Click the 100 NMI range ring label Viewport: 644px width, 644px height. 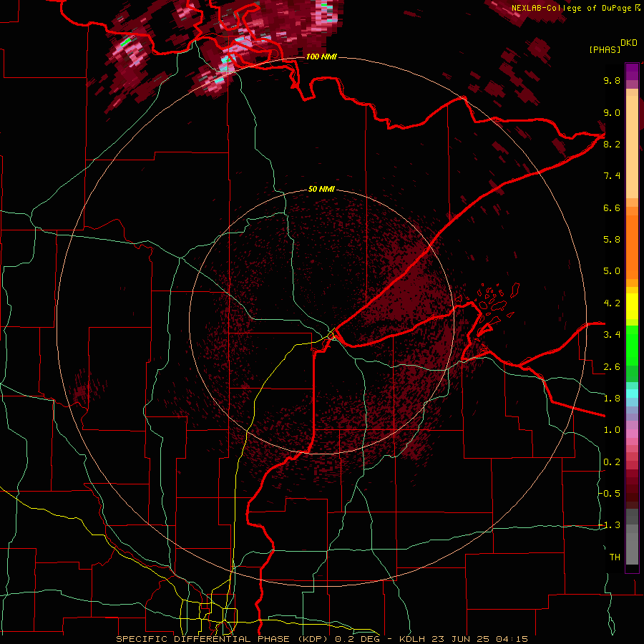click(321, 57)
